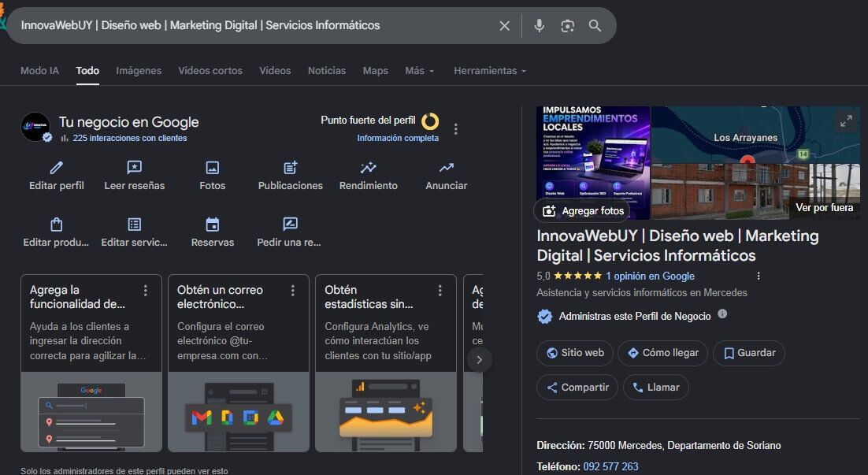The height and width of the screenshot is (475, 868).
Task: Open the Agrega la funcionalidad de card
Action: 91,363
